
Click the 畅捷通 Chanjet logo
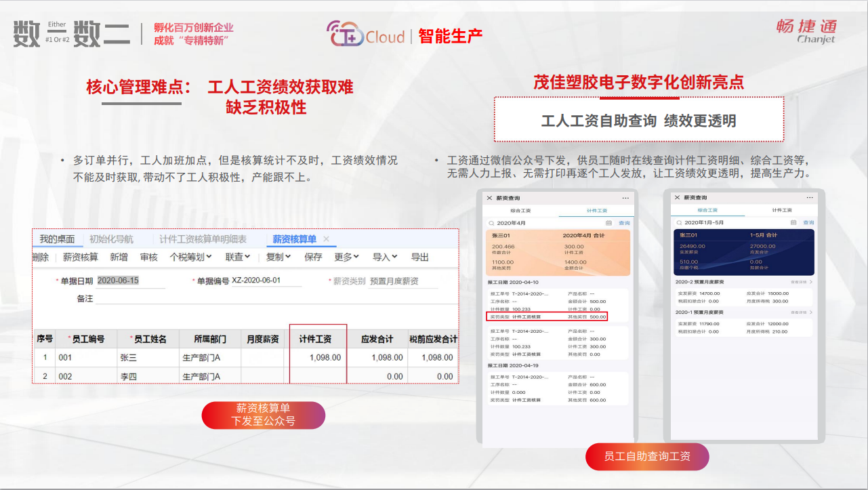click(806, 30)
